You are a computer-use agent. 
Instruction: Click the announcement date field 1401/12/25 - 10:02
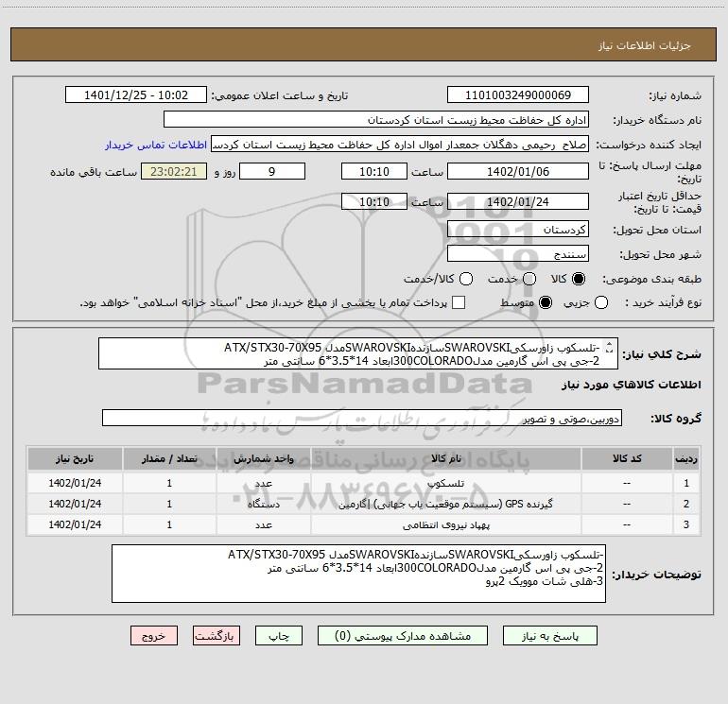(x=136, y=94)
